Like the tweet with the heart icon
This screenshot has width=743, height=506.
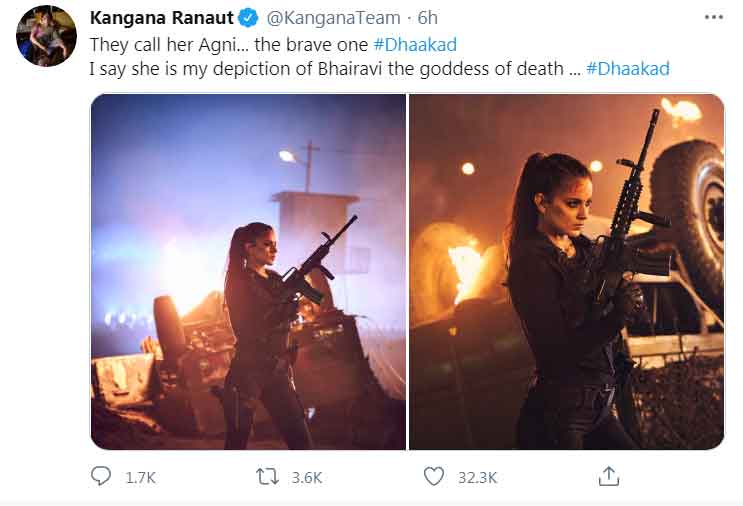(x=434, y=477)
